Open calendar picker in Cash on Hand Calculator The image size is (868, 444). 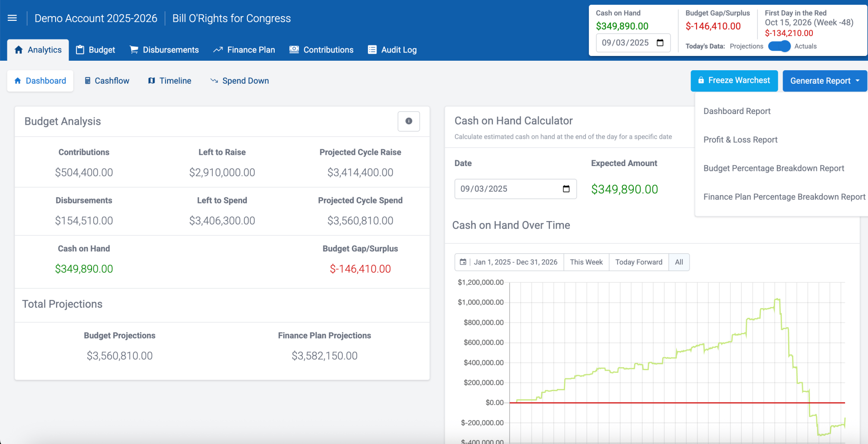(x=566, y=189)
